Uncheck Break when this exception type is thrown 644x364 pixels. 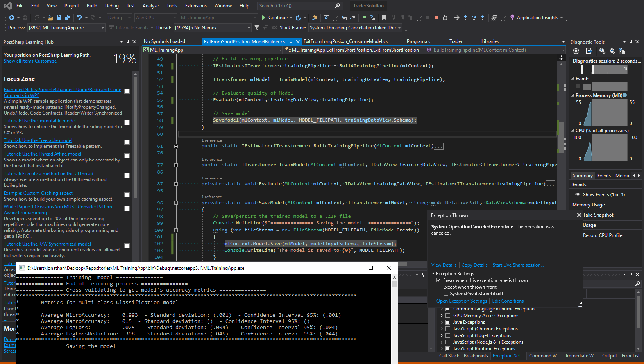coord(439,280)
